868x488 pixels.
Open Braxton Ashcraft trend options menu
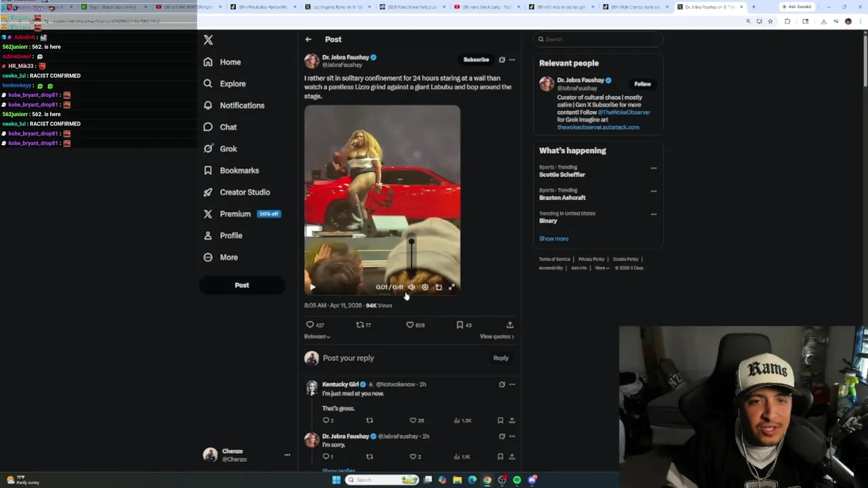pos(654,191)
